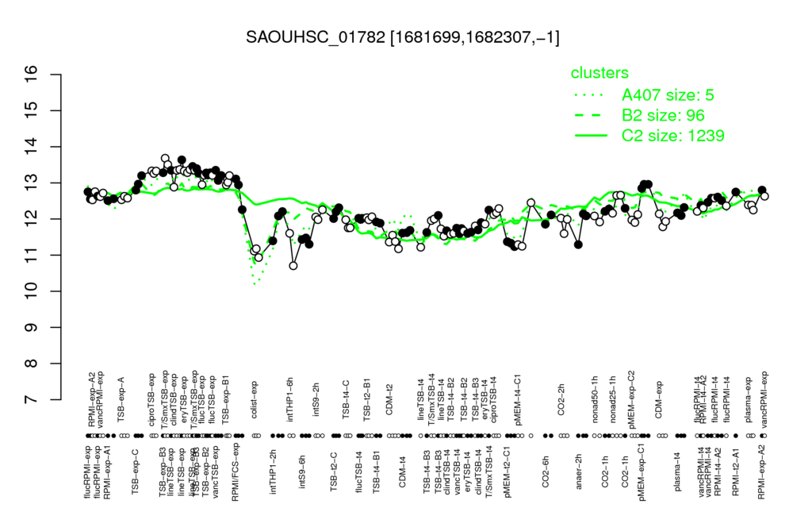Select legend entry 'B2 size: 96'
This screenshot has width=812, height=508.
pyautogui.click(x=663, y=115)
